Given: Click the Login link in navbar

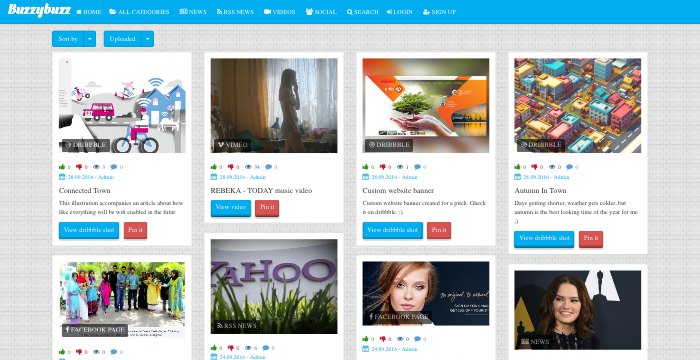Looking at the screenshot, I should click(x=400, y=12).
